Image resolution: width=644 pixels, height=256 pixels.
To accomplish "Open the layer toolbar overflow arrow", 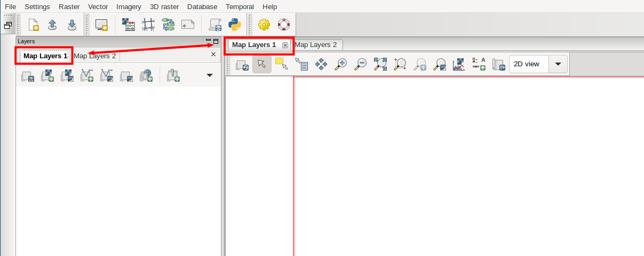I will pos(210,75).
